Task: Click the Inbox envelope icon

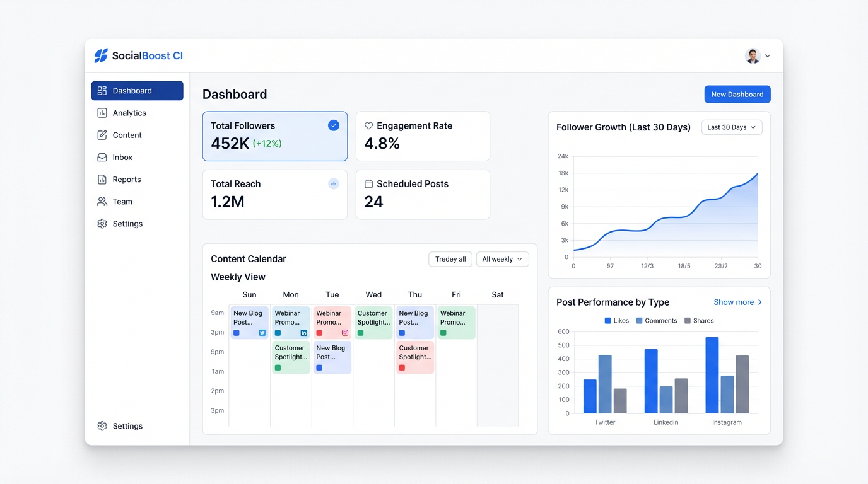Action: pyautogui.click(x=102, y=157)
